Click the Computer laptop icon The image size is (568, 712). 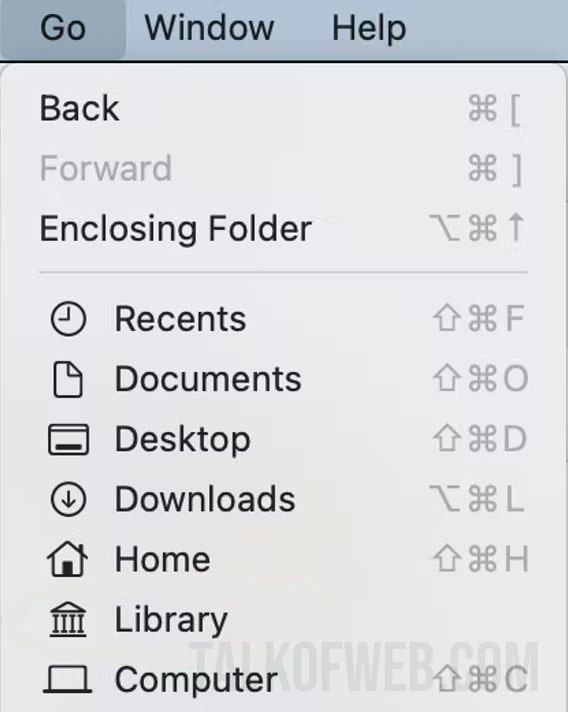click(x=68, y=679)
